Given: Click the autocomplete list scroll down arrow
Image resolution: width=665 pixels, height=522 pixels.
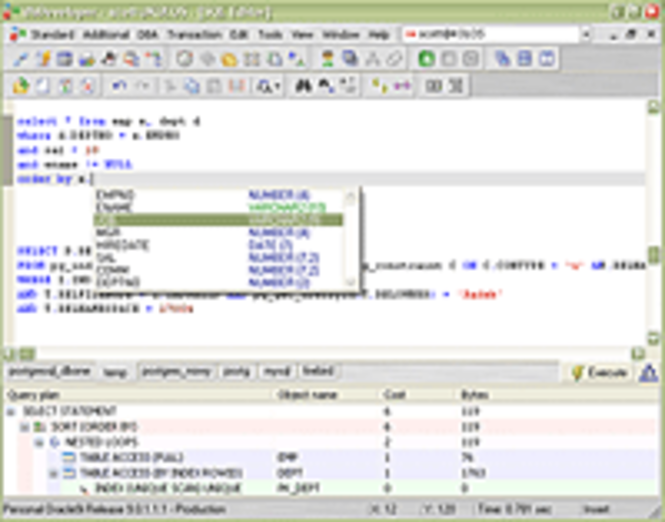Looking at the screenshot, I should (x=350, y=282).
